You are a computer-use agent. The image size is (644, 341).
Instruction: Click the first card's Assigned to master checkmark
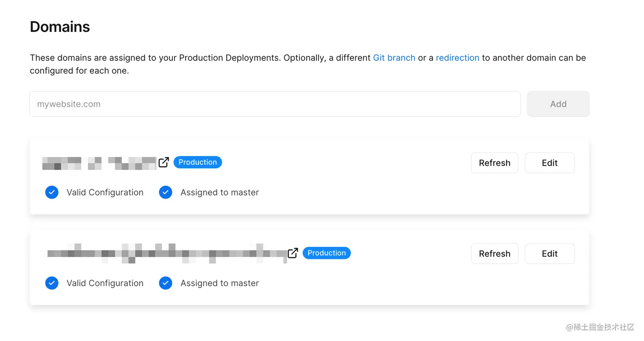[x=166, y=192]
